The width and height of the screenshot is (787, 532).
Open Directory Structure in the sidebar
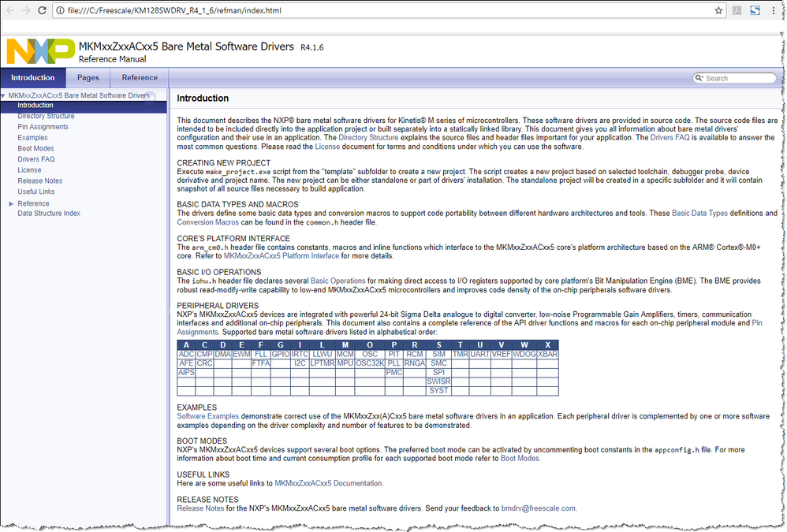(47, 117)
